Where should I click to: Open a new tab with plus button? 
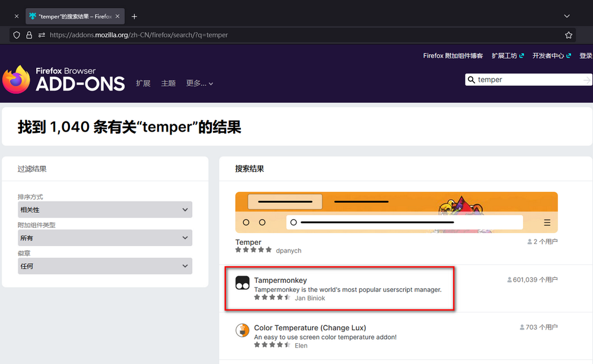(x=135, y=16)
